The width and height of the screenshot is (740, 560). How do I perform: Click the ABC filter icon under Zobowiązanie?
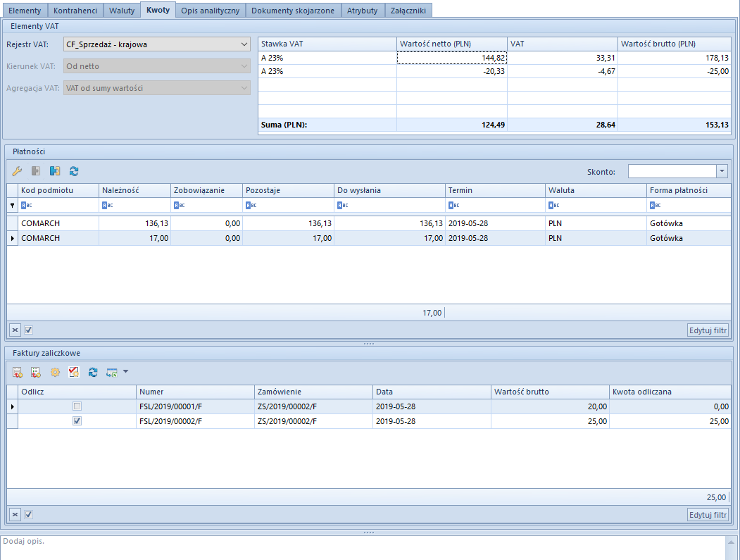(179, 206)
